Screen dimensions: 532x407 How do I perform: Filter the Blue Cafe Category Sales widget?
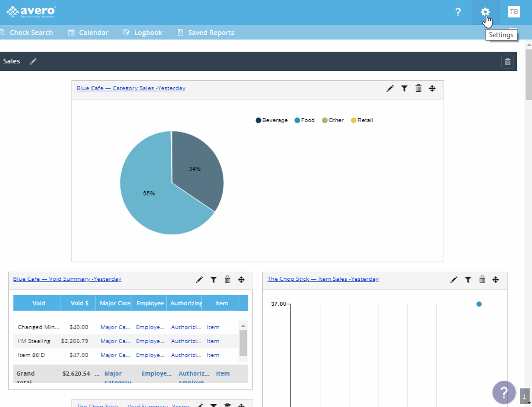[x=404, y=88]
